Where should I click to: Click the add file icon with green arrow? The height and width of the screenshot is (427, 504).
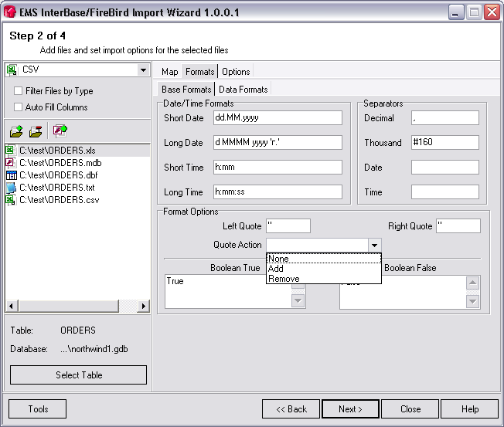coord(16,131)
